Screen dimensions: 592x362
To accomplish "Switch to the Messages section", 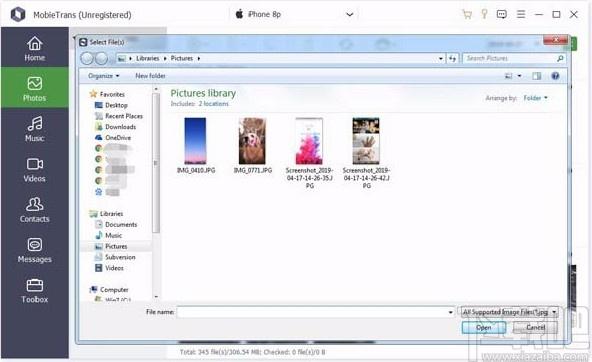I will click(x=34, y=250).
